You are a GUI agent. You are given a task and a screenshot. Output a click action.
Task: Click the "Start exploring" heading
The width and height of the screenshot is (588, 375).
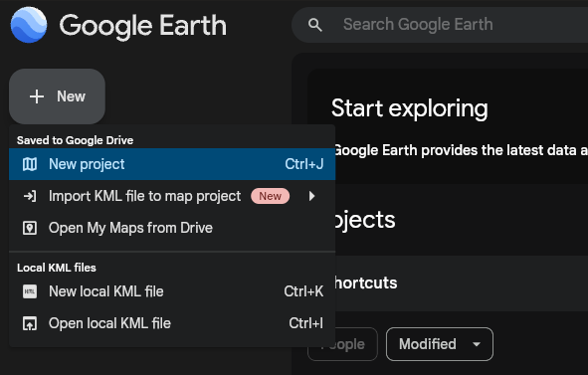coord(410,108)
